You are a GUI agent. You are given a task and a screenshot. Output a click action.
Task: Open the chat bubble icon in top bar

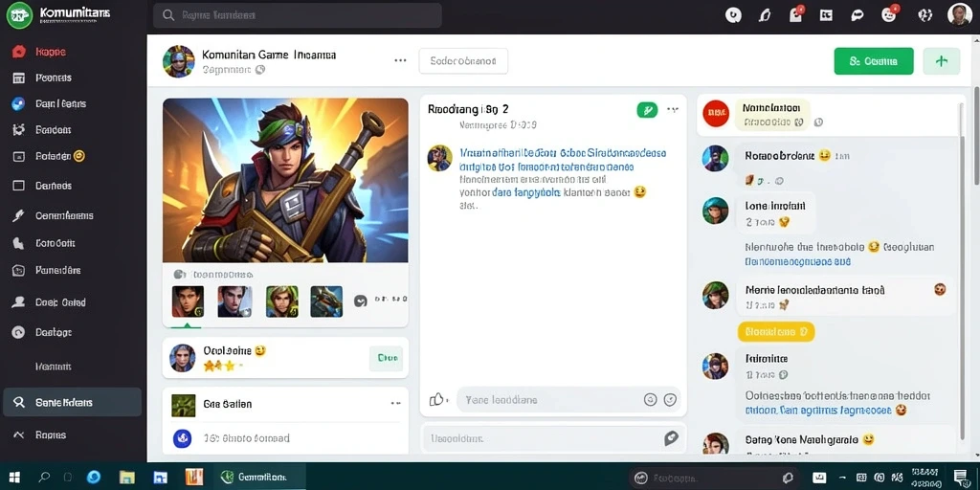tap(857, 15)
